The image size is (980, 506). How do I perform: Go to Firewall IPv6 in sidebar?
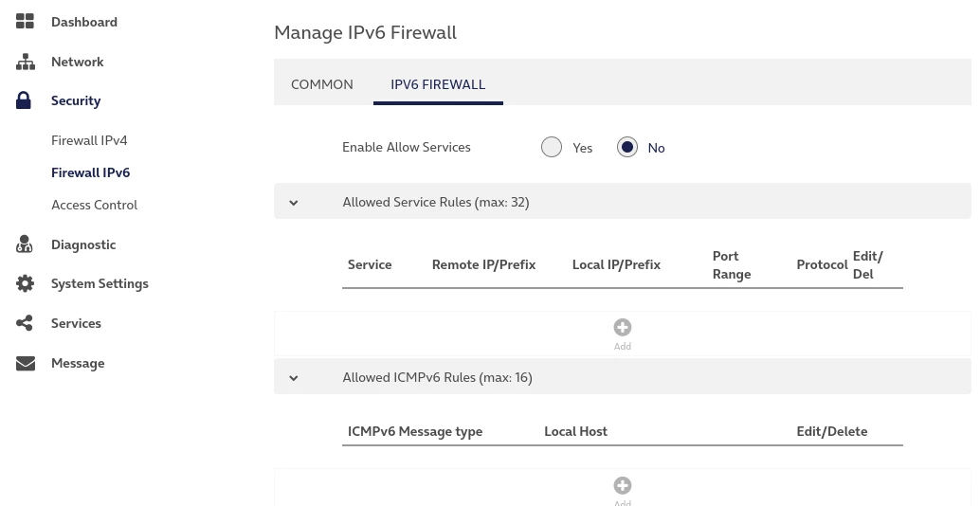(91, 172)
